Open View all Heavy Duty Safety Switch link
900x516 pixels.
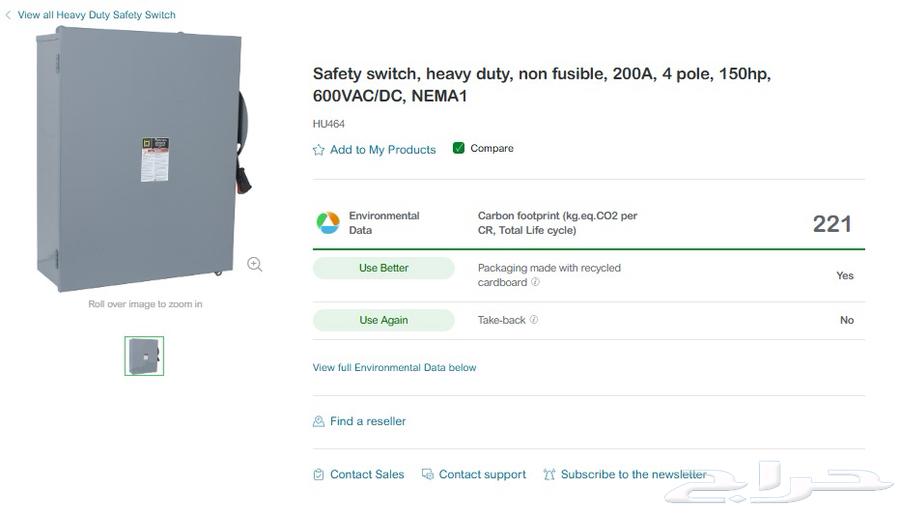coord(96,15)
